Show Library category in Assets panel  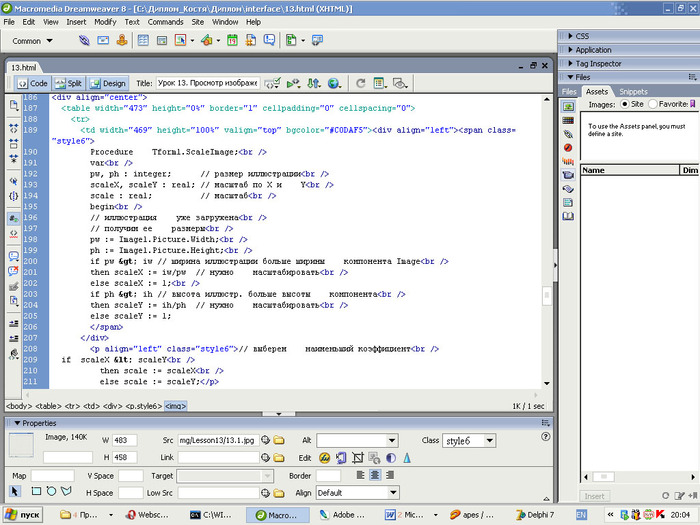coord(568,217)
